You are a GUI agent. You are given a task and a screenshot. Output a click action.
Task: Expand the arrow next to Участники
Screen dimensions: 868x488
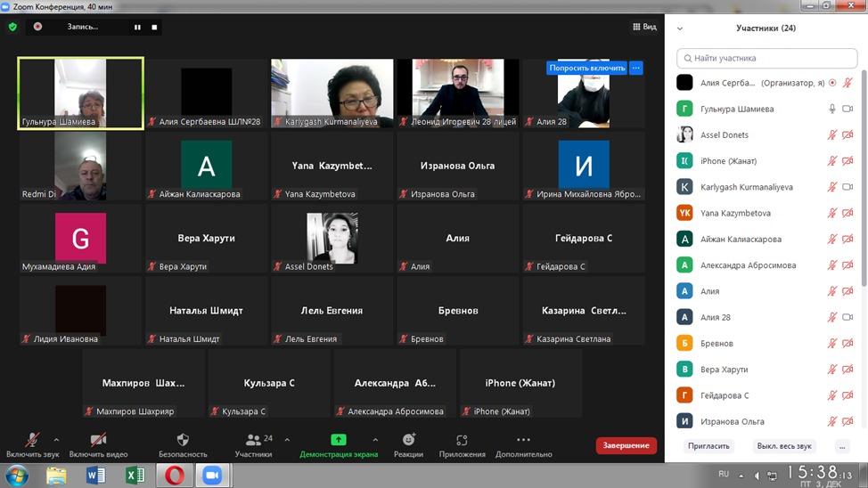click(x=287, y=440)
